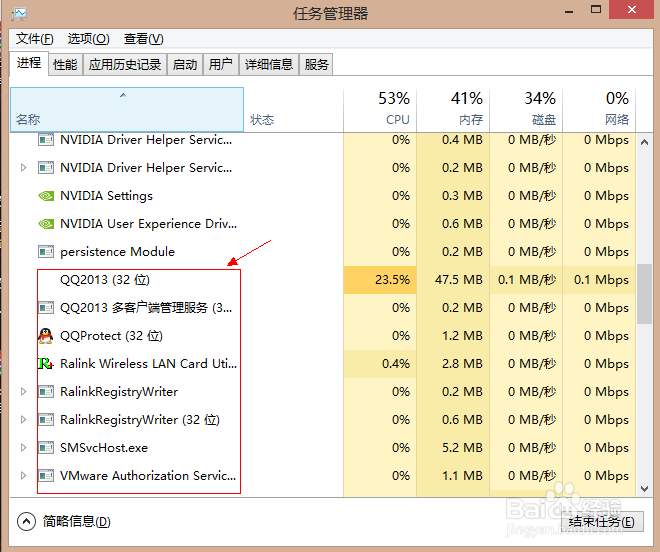Viewport: 660px width, 552px height.
Task: Switch to the 用户 tab
Action: pyautogui.click(x=221, y=64)
